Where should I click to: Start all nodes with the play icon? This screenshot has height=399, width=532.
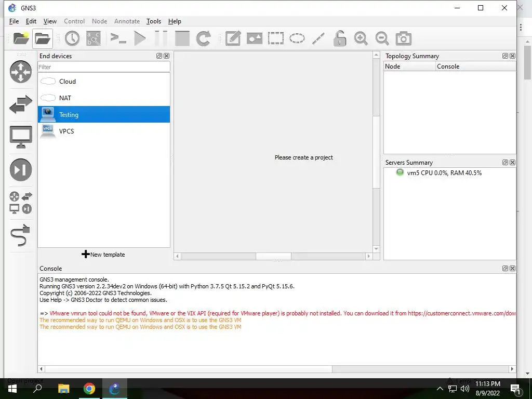(140, 38)
